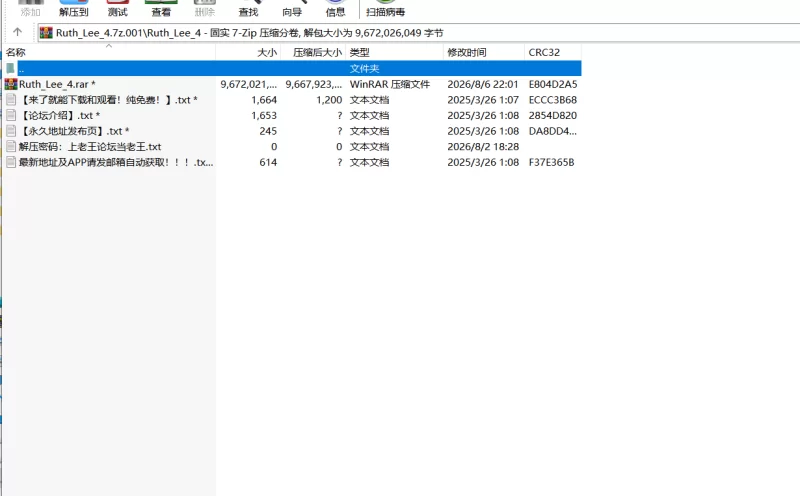
Task: Click the 扫描病毒 (Scan virus) toolbar button
Action: [x=385, y=9]
